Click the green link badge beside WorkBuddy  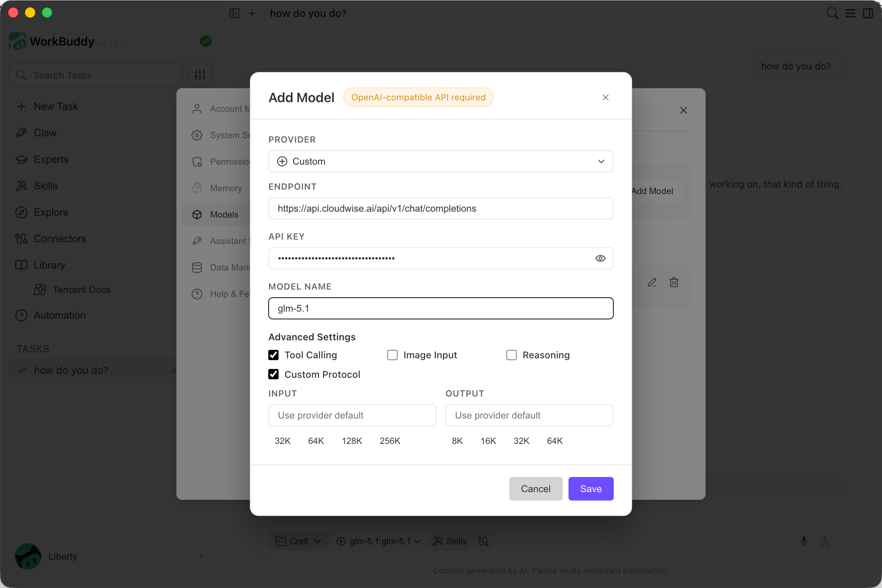point(205,41)
